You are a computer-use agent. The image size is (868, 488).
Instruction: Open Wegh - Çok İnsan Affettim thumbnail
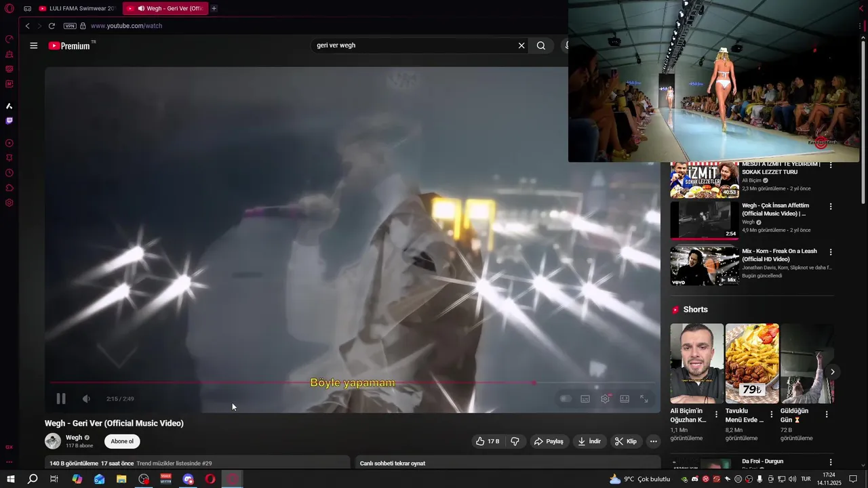coord(705,220)
